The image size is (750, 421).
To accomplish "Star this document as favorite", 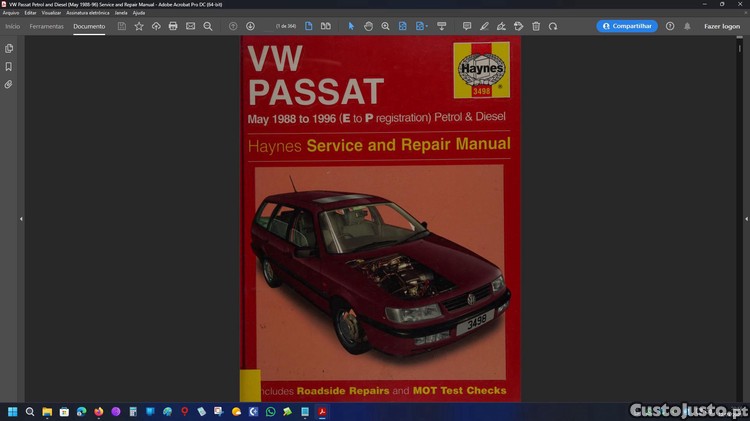I will (139, 26).
